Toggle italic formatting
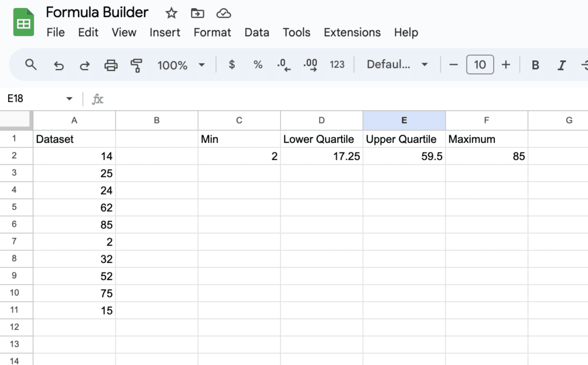Viewport: 588px width, 365px height. tap(562, 65)
